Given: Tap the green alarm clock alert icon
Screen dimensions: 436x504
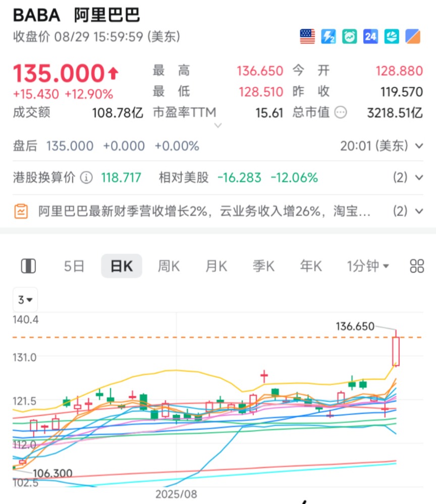Looking at the screenshot, I should pos(350,36).
